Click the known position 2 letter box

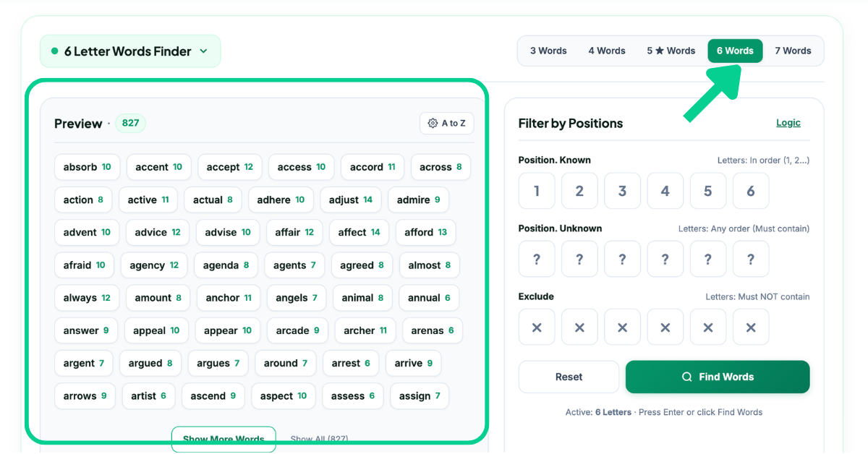pyautogui.click(x=579, y=191)
